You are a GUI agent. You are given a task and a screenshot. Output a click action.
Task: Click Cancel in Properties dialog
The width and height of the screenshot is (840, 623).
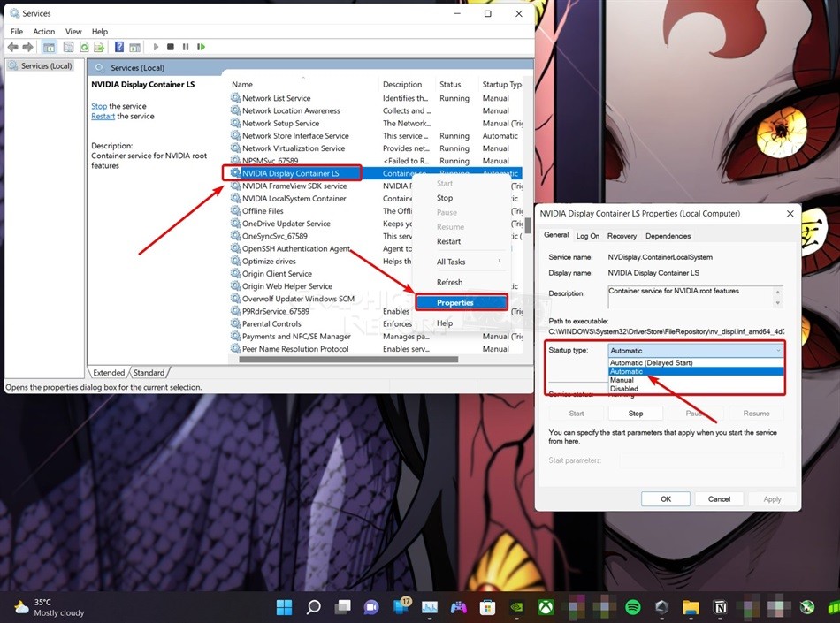pos(719,498)
